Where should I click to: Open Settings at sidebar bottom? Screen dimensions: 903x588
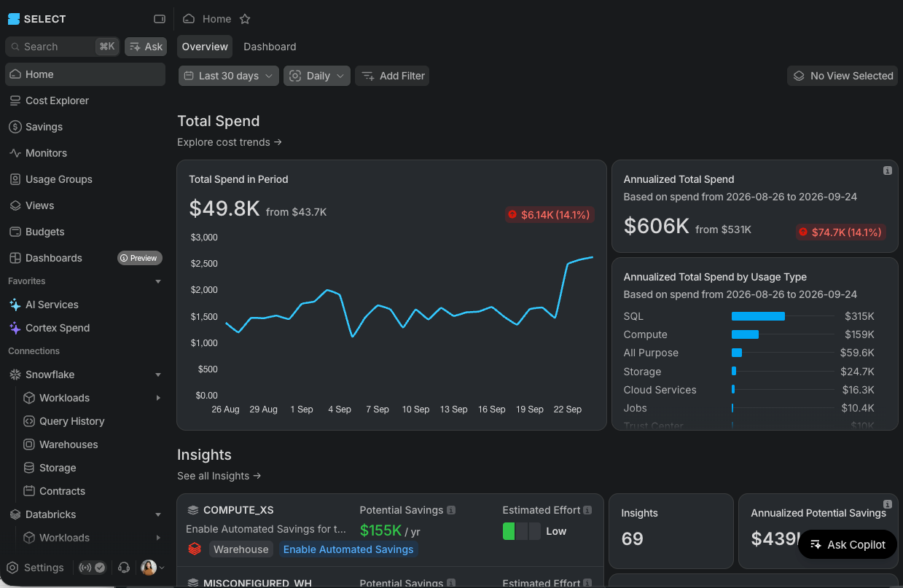(36, 568)
